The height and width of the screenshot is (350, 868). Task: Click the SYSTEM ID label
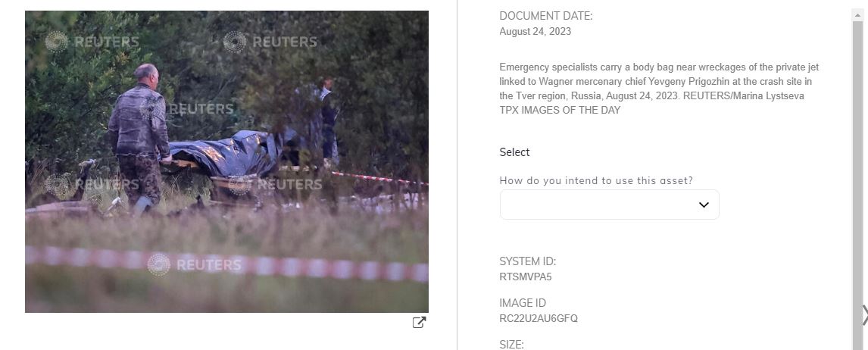point(528,261)
